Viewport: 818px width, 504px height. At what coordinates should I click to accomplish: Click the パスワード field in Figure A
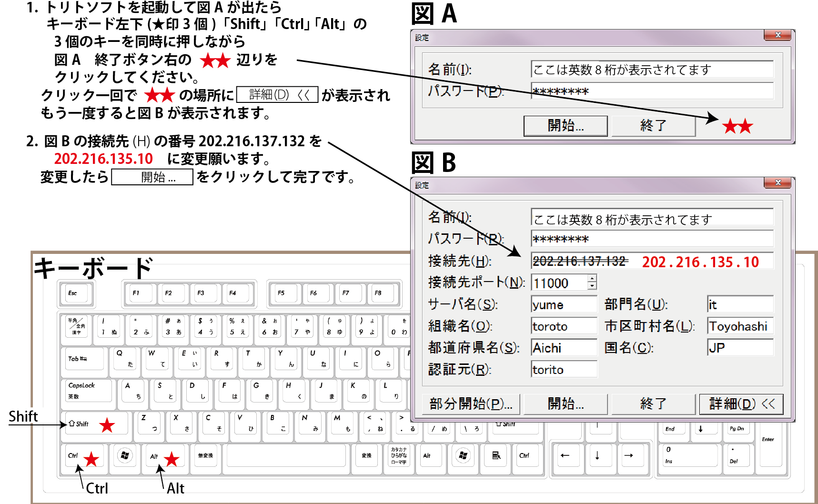click(x=652, y=91)
